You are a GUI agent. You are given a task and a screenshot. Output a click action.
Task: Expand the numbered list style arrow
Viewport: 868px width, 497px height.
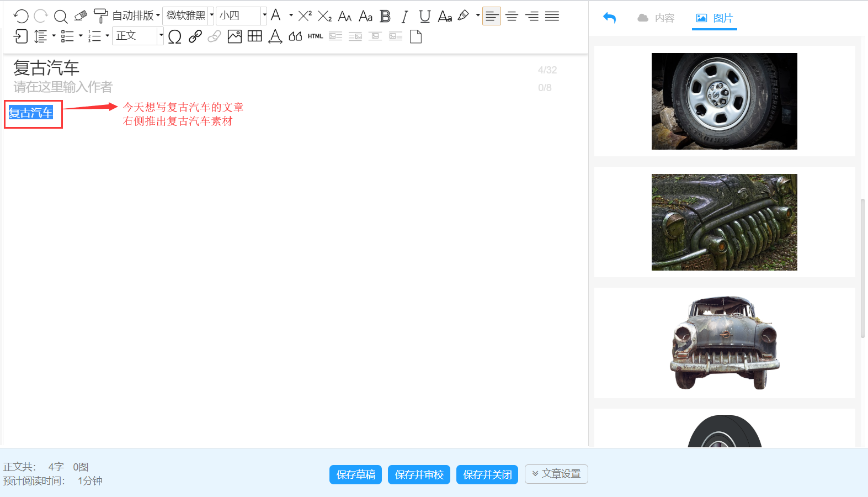coord(108,36)
